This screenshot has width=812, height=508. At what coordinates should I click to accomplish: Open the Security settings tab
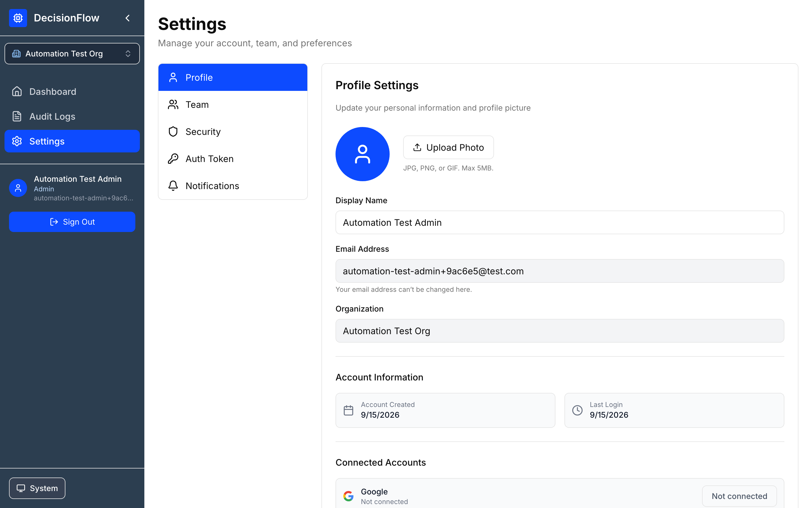pos(233,132)
